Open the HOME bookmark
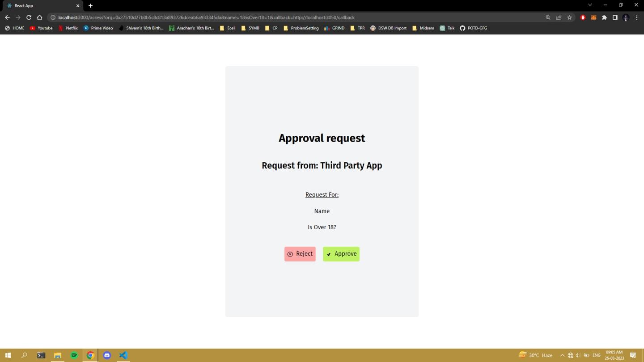 [x=15, y=28]
